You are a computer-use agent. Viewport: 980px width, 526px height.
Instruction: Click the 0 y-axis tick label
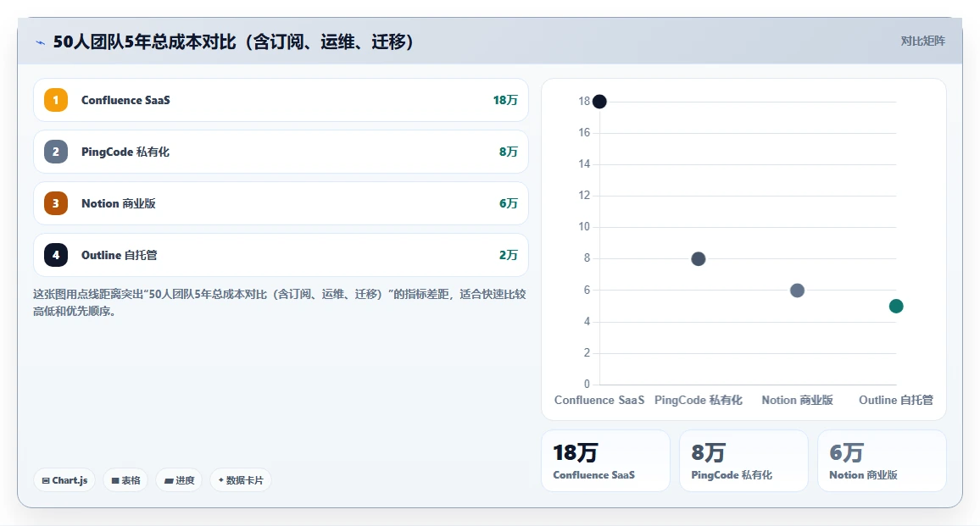pyautogui.click(x=587, y=385)
